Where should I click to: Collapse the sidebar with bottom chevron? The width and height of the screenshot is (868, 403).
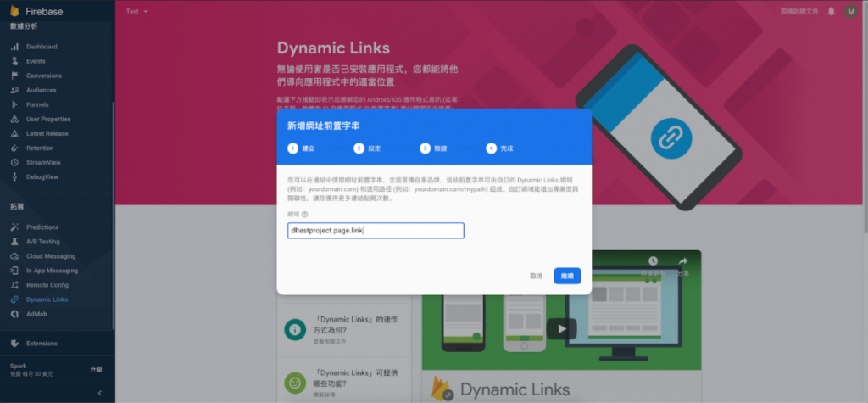coord(100,393)
